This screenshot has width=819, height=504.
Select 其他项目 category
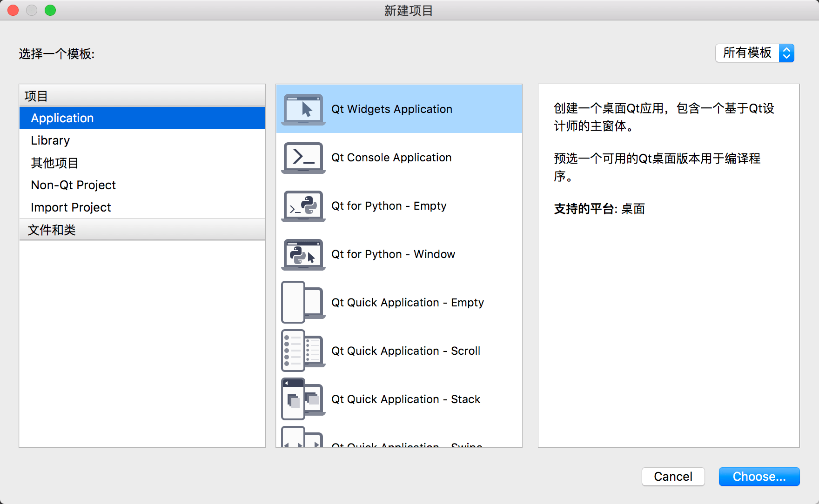point(142,163)
